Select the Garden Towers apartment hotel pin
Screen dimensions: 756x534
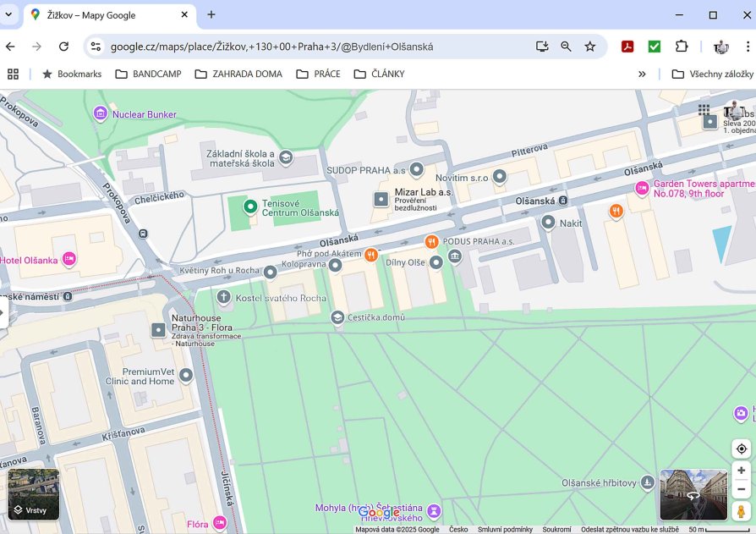pos(642,188)
